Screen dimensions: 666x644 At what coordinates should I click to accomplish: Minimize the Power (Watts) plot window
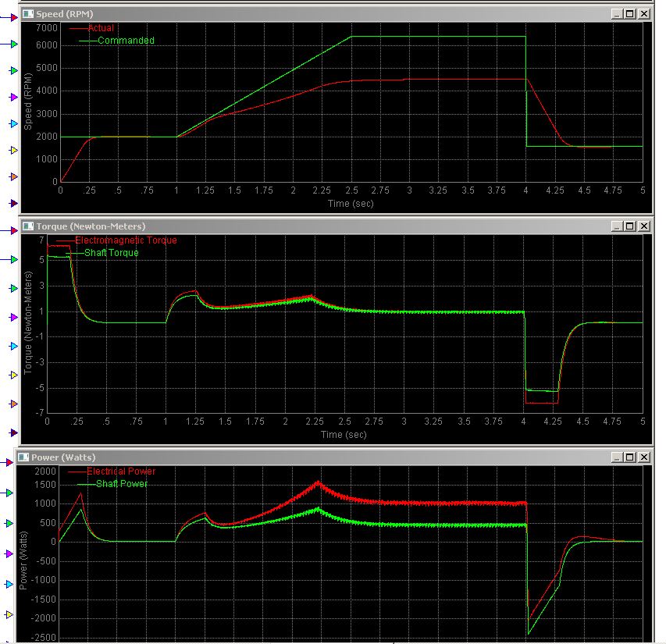click(x=617, y=457)
